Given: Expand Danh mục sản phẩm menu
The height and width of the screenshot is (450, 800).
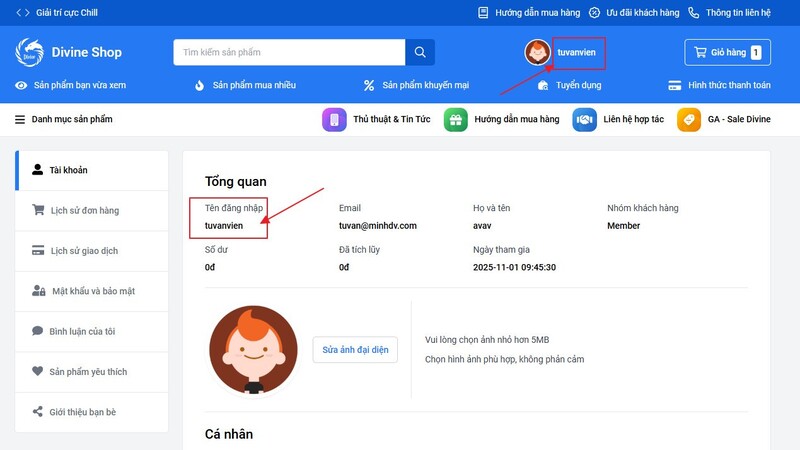Looking at the screenshot, I should [72, 119].
